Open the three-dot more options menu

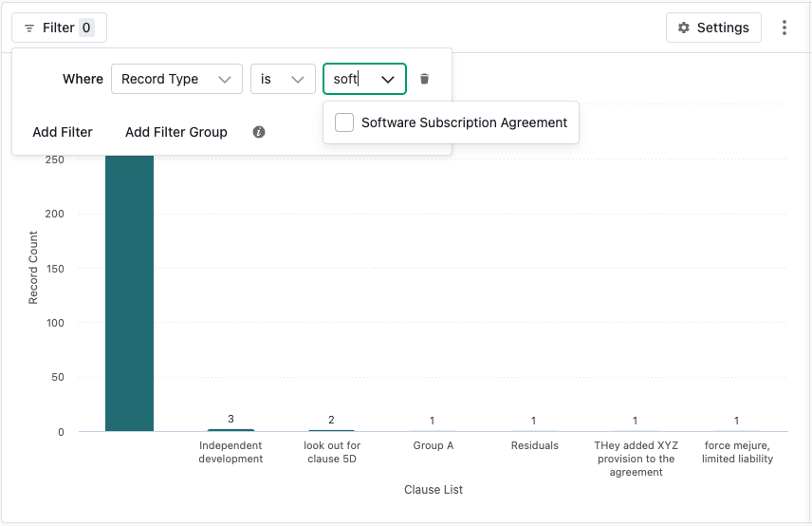tap(784, 28)
